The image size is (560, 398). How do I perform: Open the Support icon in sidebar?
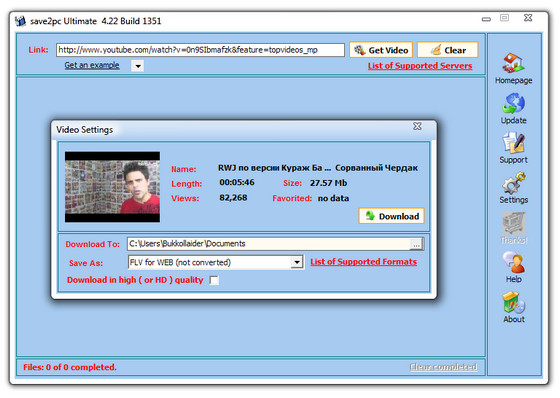(x=513, y=143)
